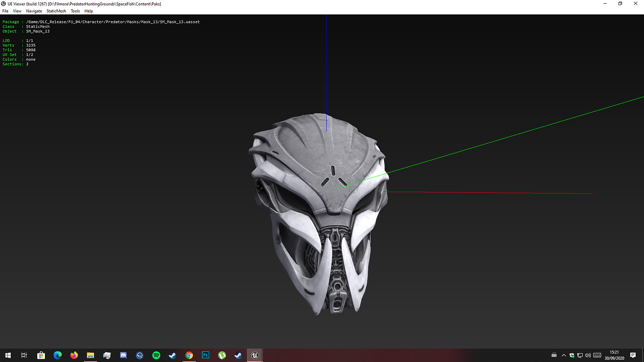Viewport: 644px width, 362px height.
Task: Open the volume control in the tray
Action: tap(588, 355)
